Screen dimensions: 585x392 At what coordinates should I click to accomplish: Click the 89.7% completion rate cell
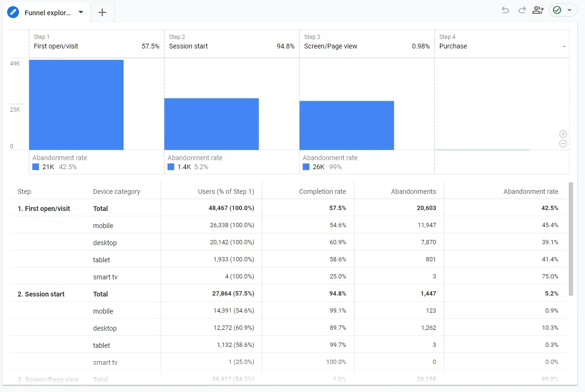tap(338, 328)
